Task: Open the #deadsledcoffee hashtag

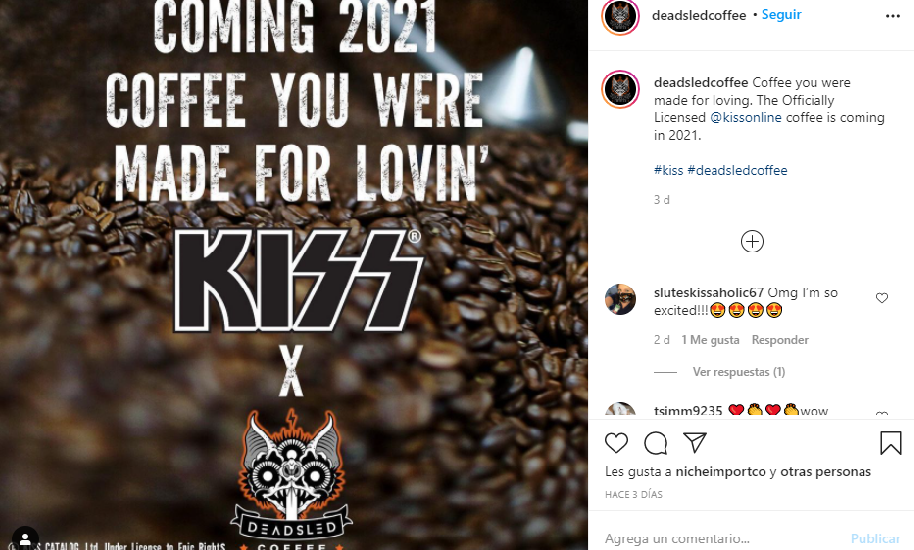Action: [x=737, y=170]
